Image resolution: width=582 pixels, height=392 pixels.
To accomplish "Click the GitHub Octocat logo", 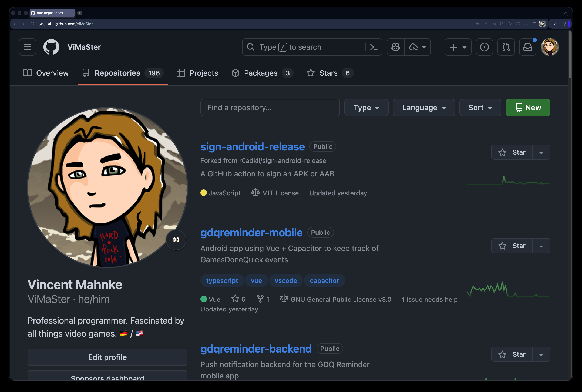I will [51, 47].
